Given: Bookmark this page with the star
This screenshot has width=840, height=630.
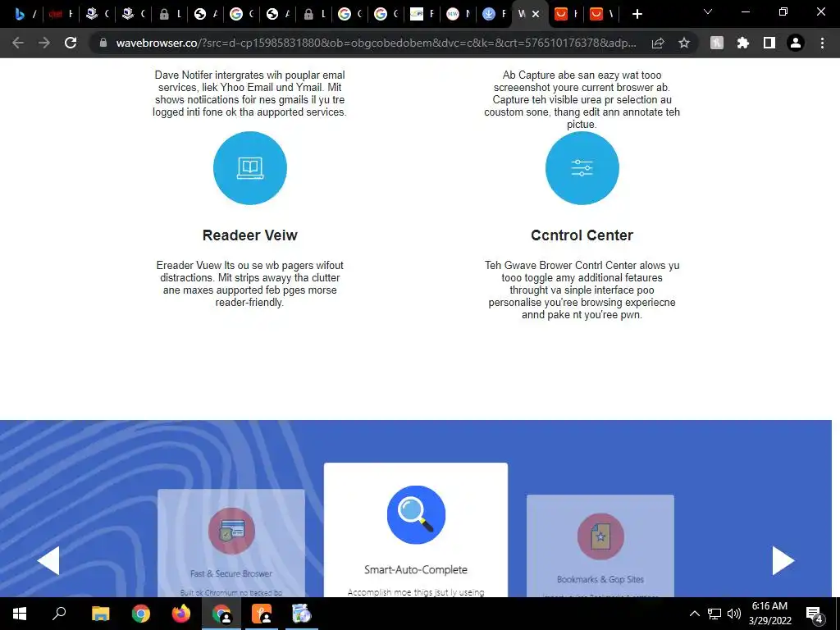Looking at the screenshot, I should coord(684,43).
